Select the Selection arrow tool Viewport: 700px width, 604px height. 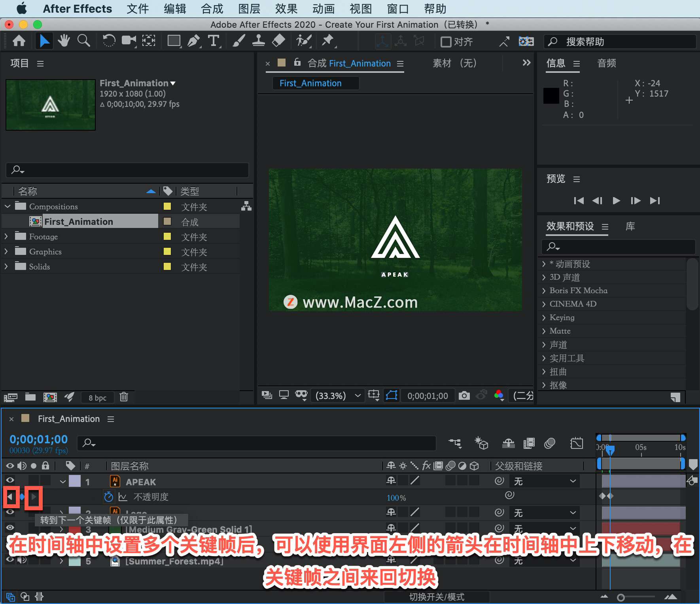point(44,41)
